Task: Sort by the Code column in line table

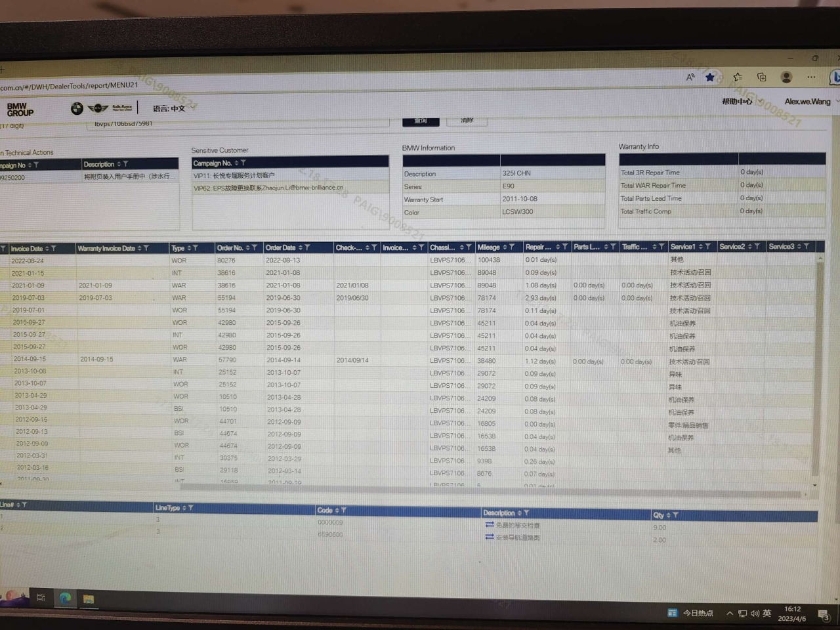Action: [x=337, y=511]
